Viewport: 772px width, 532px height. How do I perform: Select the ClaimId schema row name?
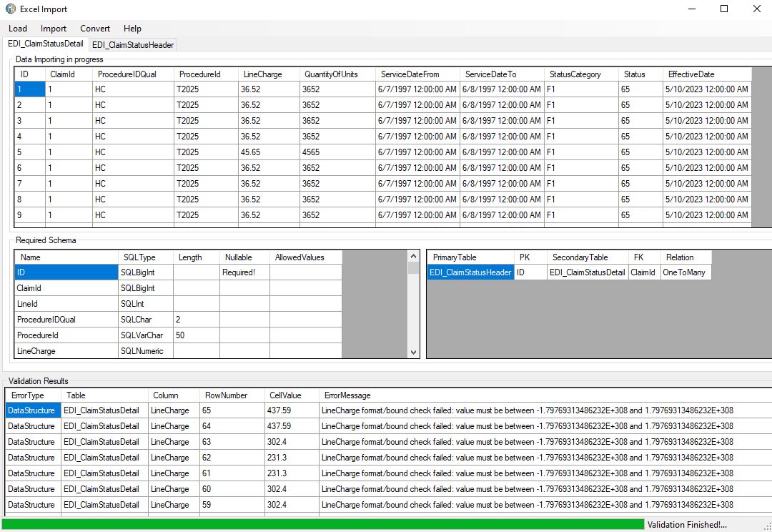[x=66, y=288]
